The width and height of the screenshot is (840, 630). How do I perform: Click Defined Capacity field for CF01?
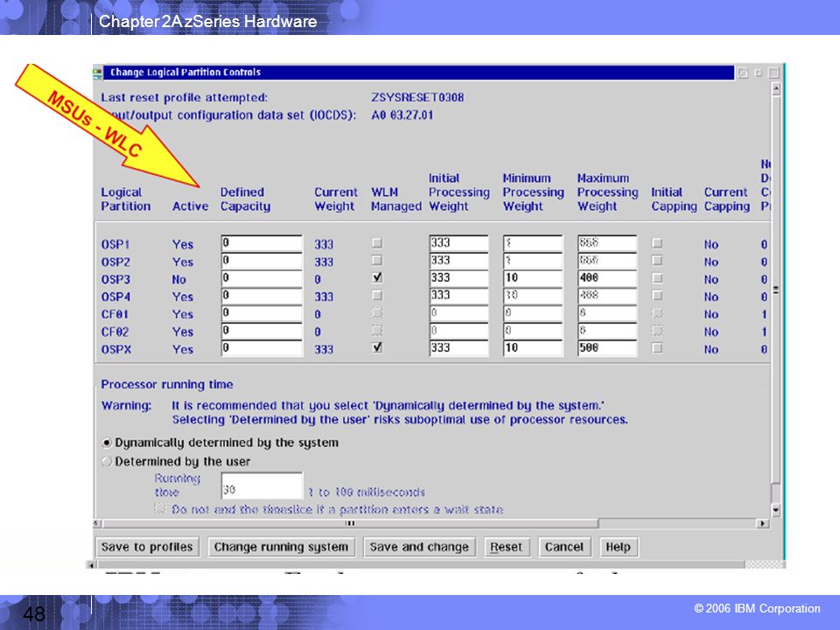click(262, 313)
